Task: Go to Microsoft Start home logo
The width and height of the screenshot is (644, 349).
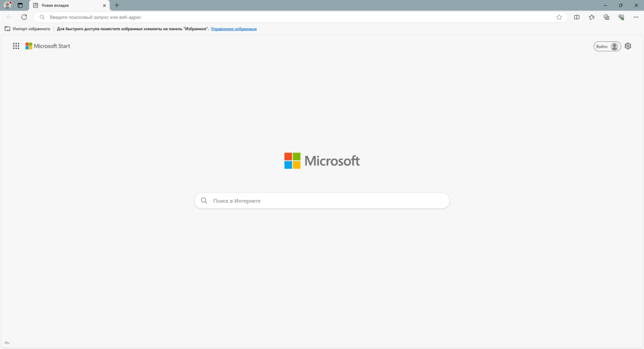Action: tap(48, 46)
